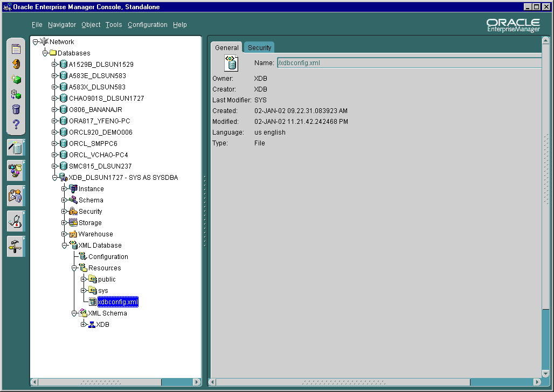Switch to the Security tab
Viewport: 554px width, 392px height.
tap(259, 47)
